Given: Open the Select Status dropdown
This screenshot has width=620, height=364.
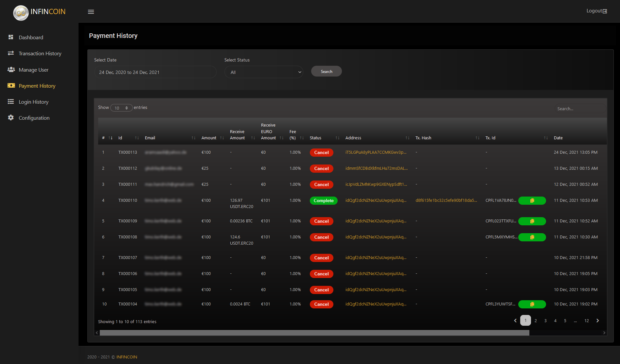Looking at the screenshot, I should pyautogui.click(x=264, y=72).
